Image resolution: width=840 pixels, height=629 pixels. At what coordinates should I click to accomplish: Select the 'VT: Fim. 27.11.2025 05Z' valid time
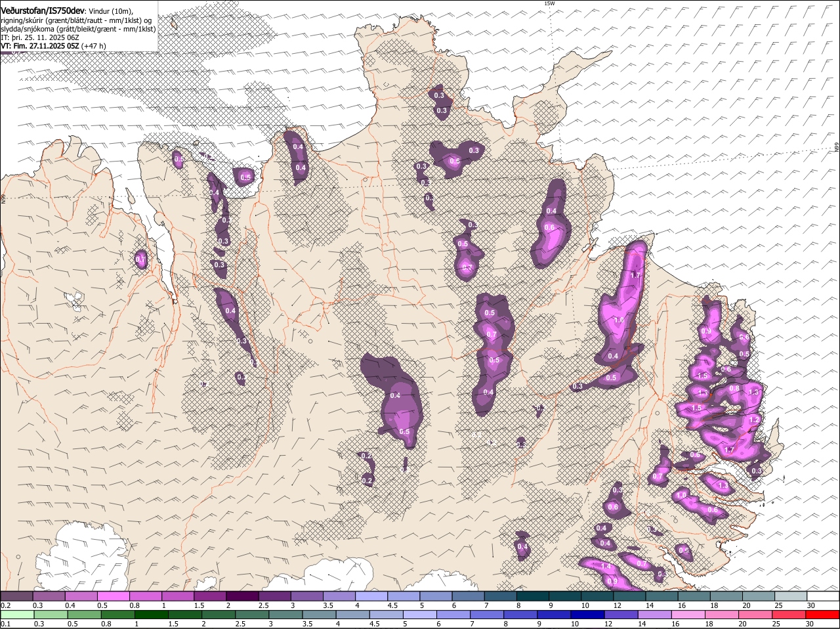click(x=41, y=46)
